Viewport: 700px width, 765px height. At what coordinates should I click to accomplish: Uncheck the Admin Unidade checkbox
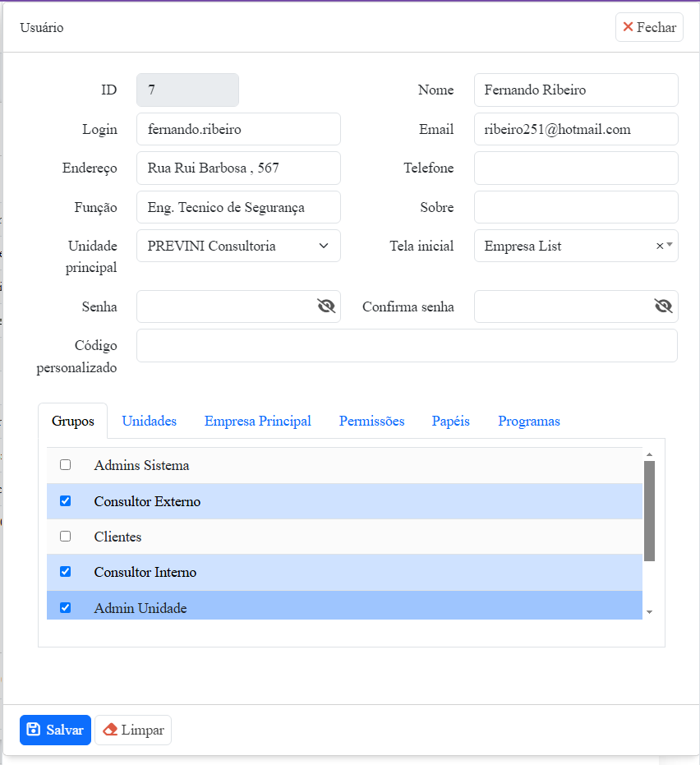coord(66,608)
